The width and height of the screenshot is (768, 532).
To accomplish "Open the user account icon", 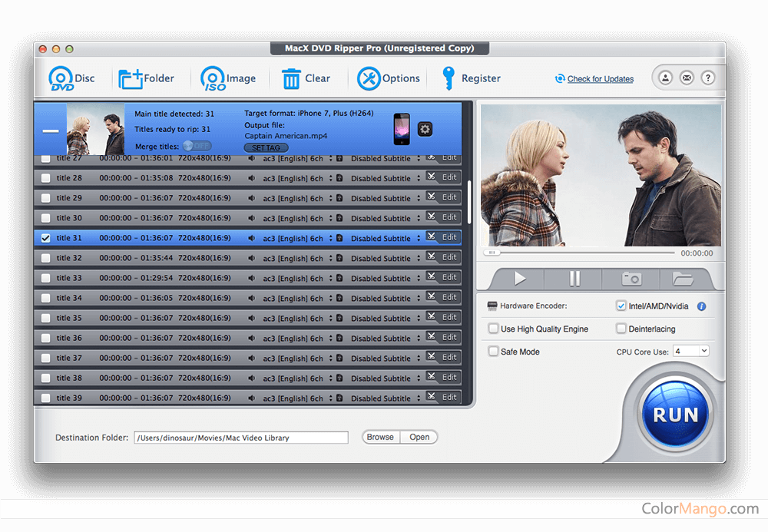I will [665, 78].
